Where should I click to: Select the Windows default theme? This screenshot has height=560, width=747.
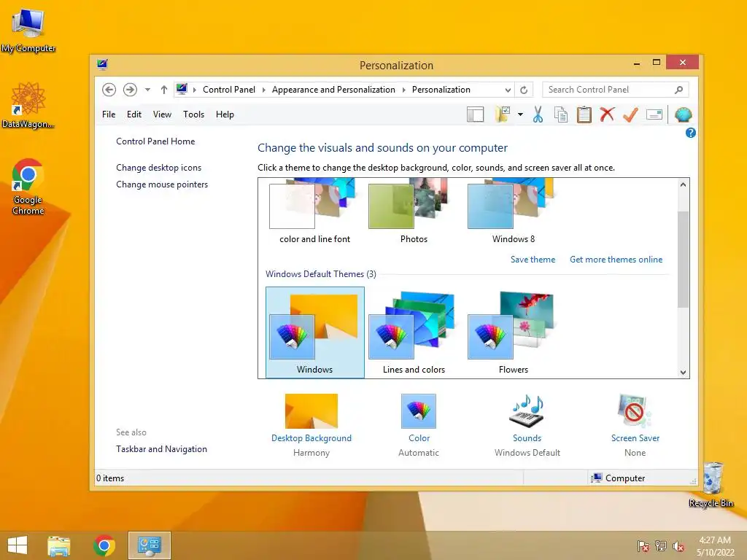tap(315, 332)
